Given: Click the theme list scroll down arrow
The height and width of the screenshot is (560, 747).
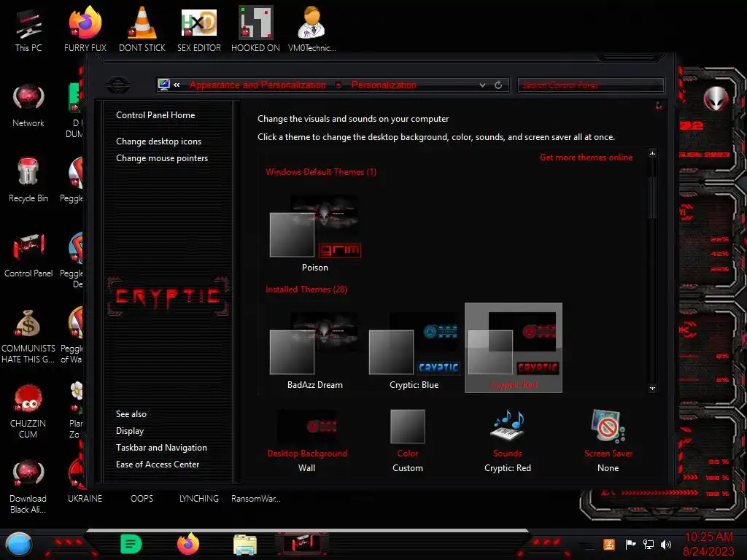Looking at the screenshot, I should pyautogui.click(x=652, y=388).
